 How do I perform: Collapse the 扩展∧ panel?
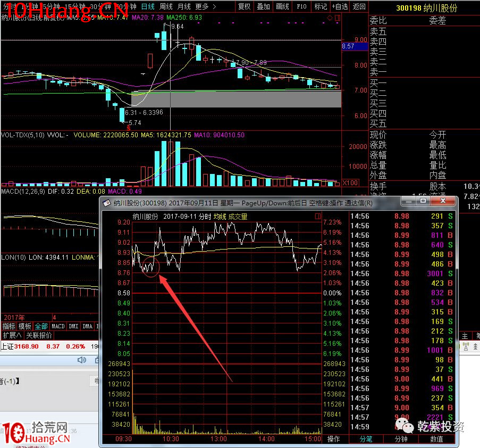pos(12,335)
